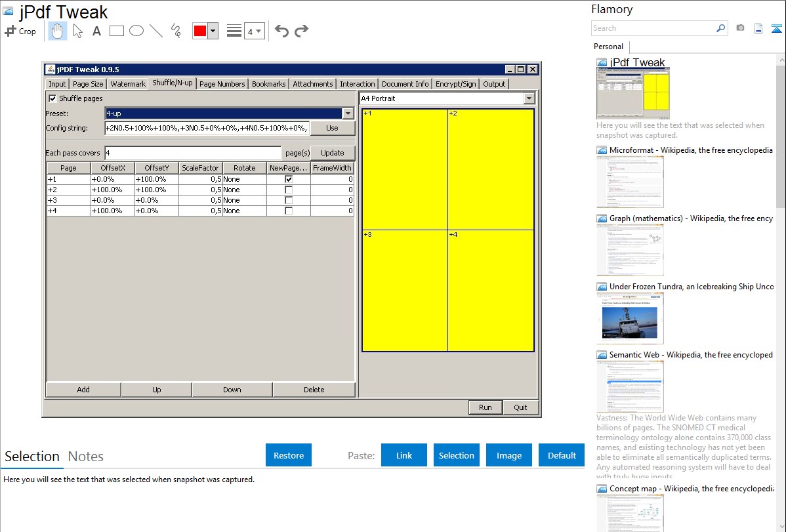786x532 pixels.
Task: Select the straight line tool
Action: point(156,31)
